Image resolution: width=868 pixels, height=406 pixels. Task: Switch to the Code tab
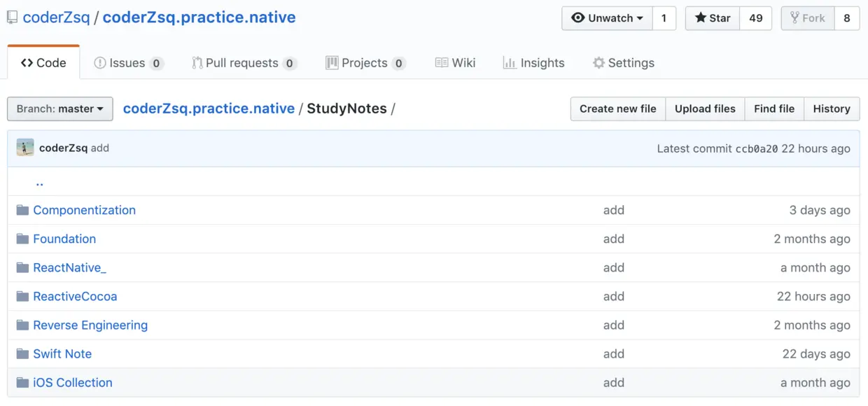[x=43, y=63]
